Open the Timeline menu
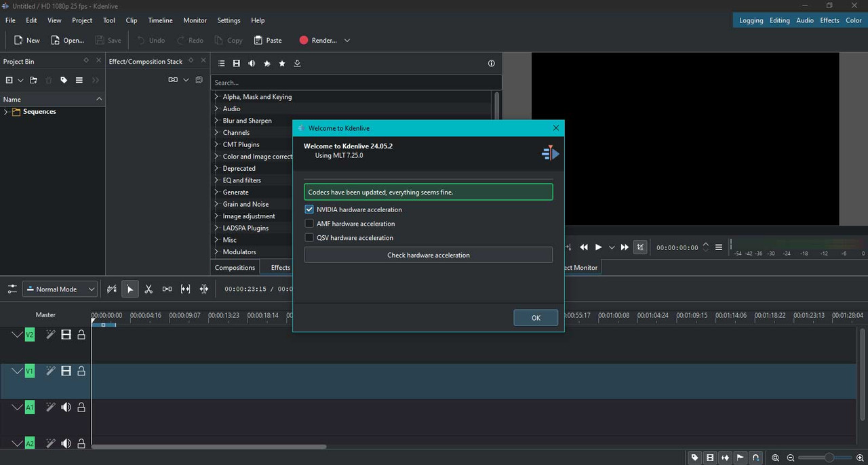868x465 pixels. point(160,20)
